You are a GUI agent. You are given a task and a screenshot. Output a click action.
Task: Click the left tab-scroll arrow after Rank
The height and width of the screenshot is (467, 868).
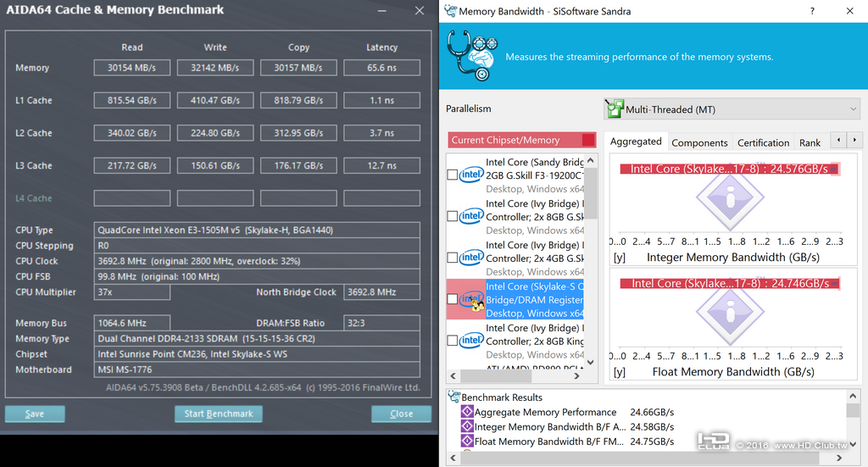tap(838, 140)
